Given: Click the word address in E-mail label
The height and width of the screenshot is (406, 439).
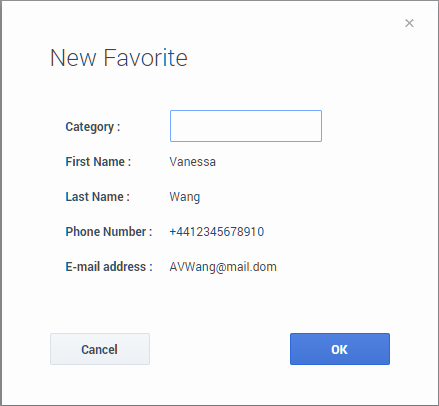Looking at the screenshot, I should tap(125, 267).
